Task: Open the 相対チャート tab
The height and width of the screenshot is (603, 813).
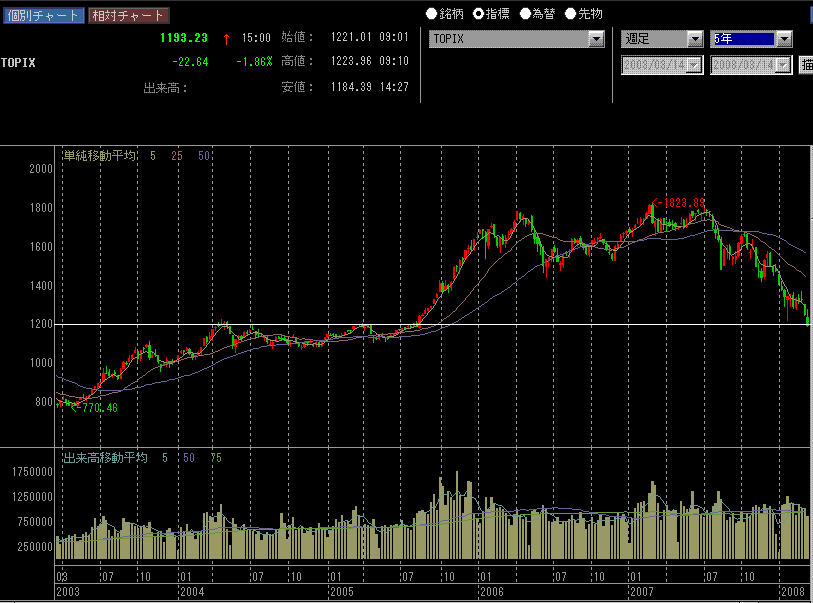Action: (x=127, y=15)
